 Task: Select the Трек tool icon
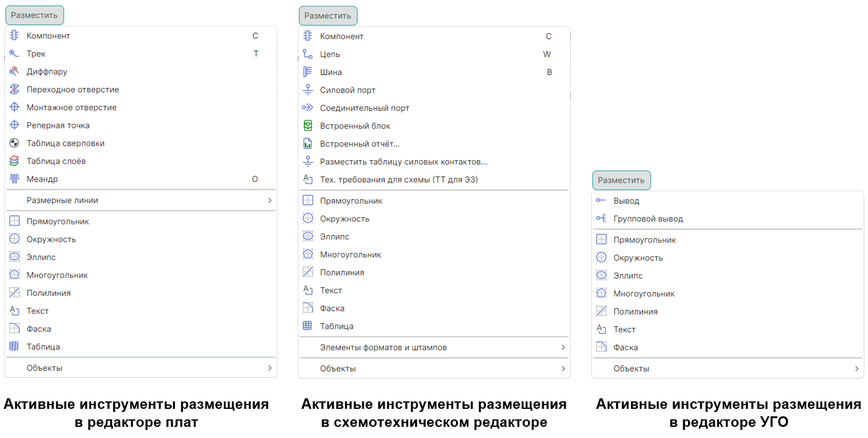[x=14, y=53]
